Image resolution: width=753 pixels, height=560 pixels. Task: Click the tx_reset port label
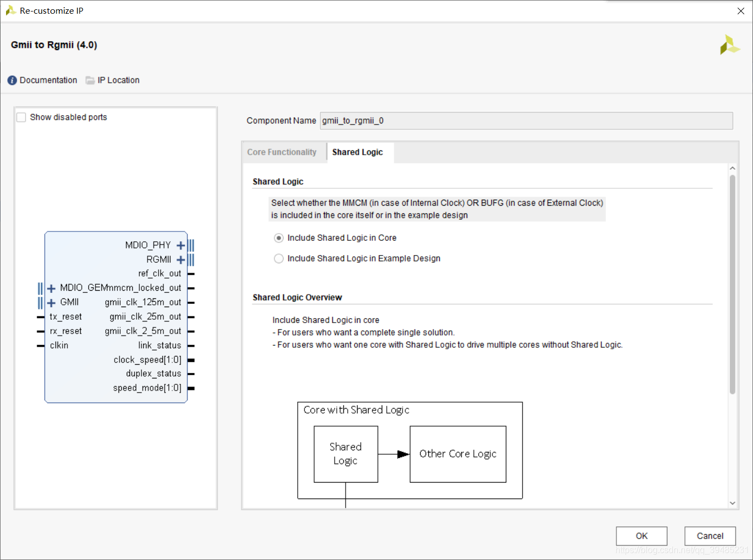tap(66, 316)
